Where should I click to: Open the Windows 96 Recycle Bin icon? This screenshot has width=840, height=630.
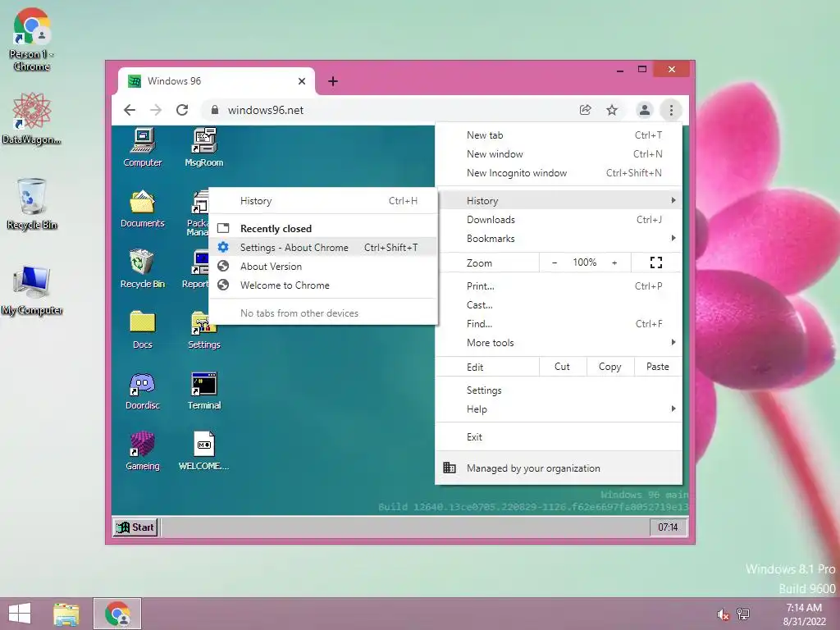[x=143, y=269]
